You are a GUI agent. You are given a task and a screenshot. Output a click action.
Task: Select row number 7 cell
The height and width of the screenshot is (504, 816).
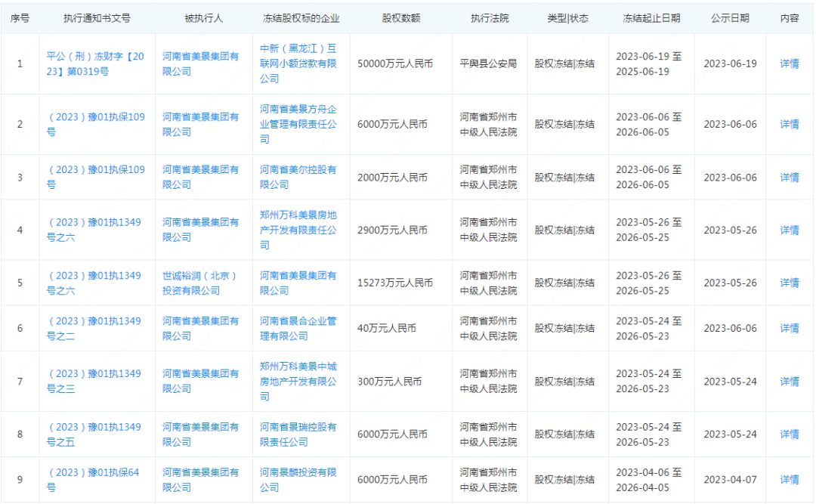pyautogui.click(x=20, y=382)
